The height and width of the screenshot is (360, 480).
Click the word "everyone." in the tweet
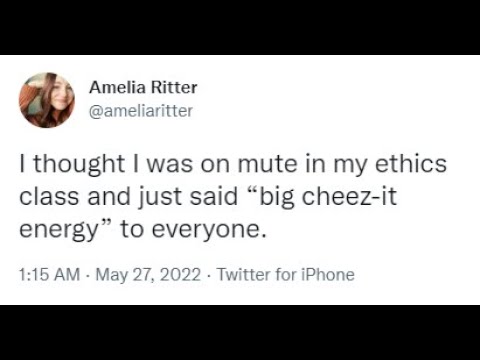point(209,230)
